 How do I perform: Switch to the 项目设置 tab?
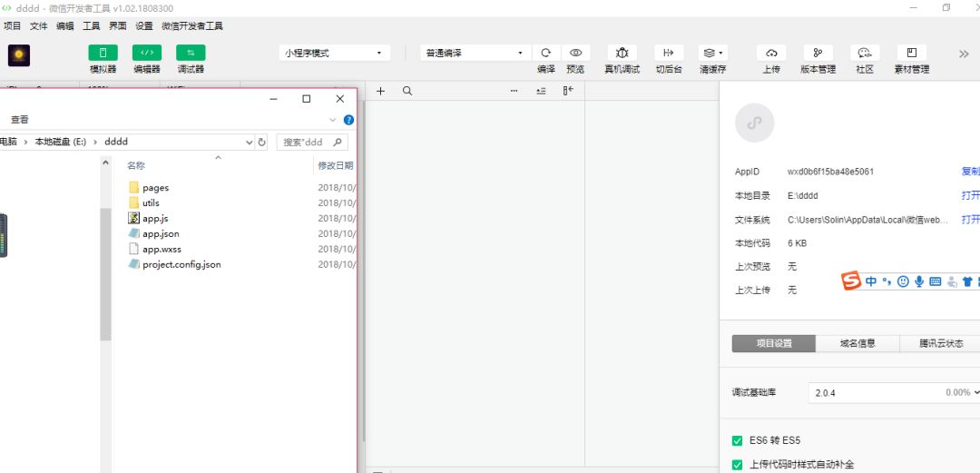(x=774, y=343)
